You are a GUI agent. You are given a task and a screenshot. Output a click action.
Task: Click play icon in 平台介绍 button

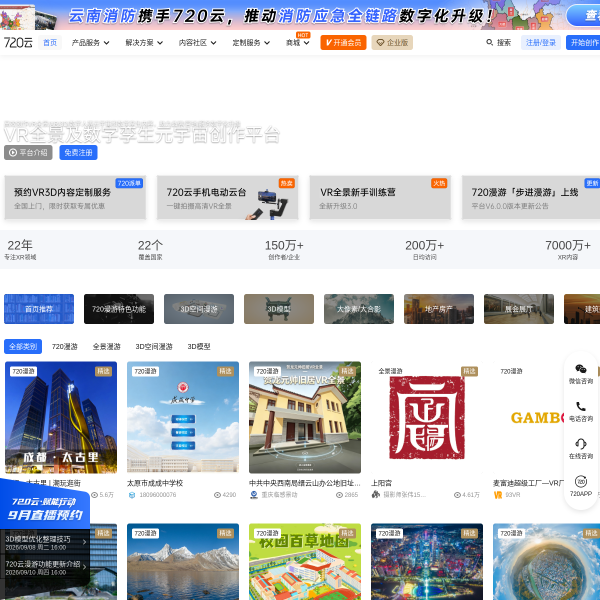(x=13, y=153)
